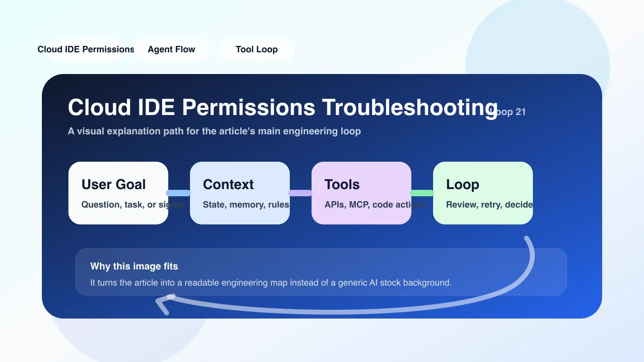Select the Cloud IDE Permissions pill
Screen dimensions: 644x362
(86, 49)
